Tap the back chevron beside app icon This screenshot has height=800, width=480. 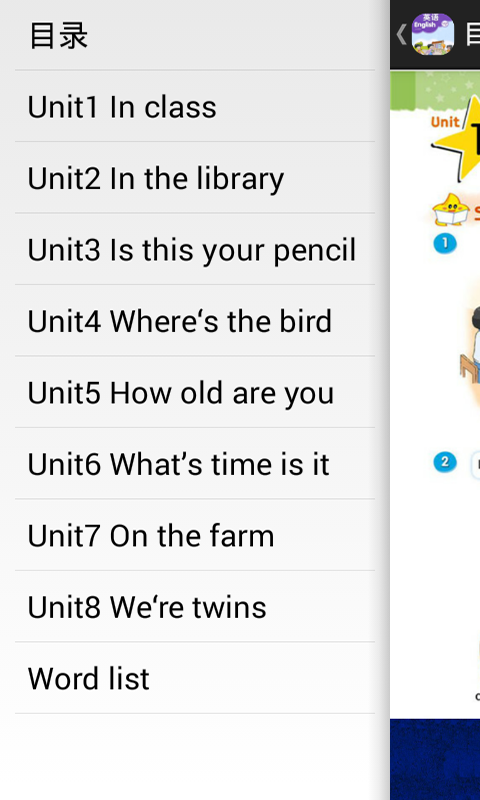tap(401, 34)
